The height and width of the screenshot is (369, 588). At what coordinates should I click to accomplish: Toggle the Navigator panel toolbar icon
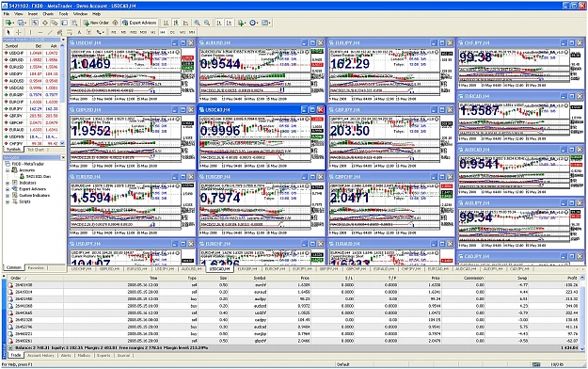coord(55,23)
